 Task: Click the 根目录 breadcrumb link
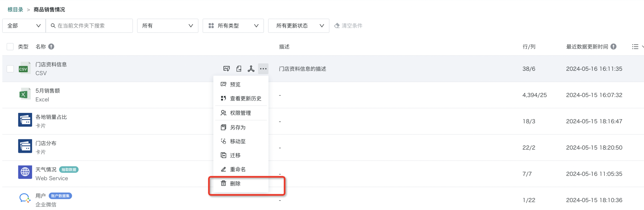point(15,10)
